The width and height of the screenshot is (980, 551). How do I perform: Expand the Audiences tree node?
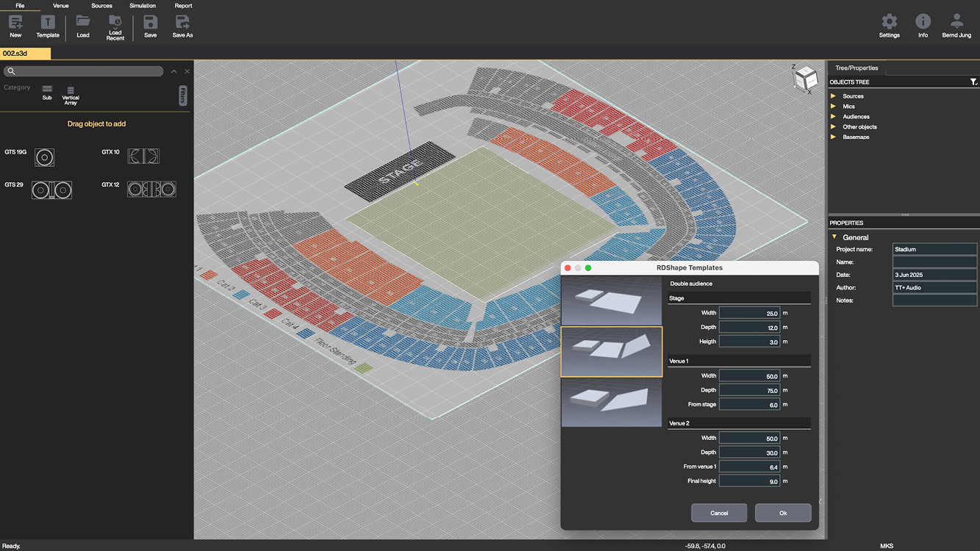834,117
